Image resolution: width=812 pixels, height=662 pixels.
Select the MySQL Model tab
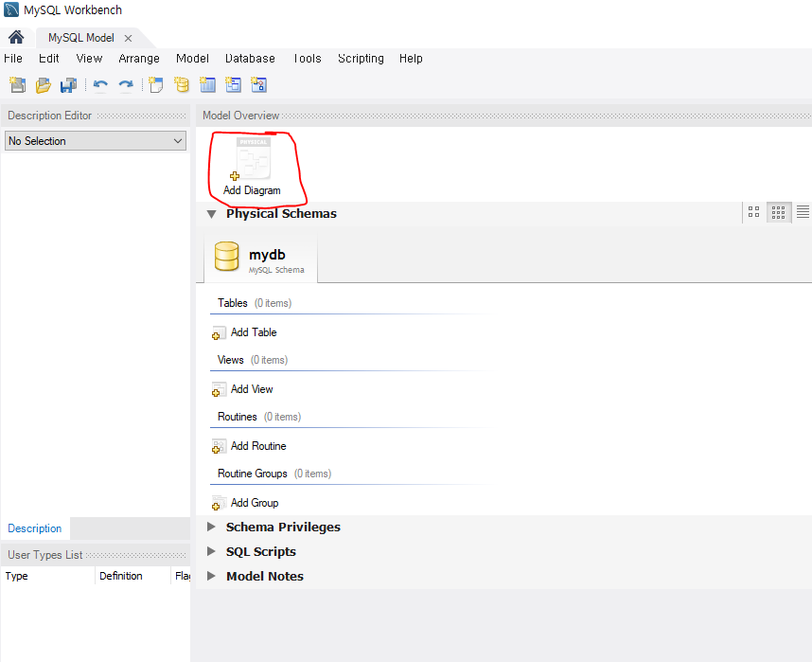coord(80,38)
